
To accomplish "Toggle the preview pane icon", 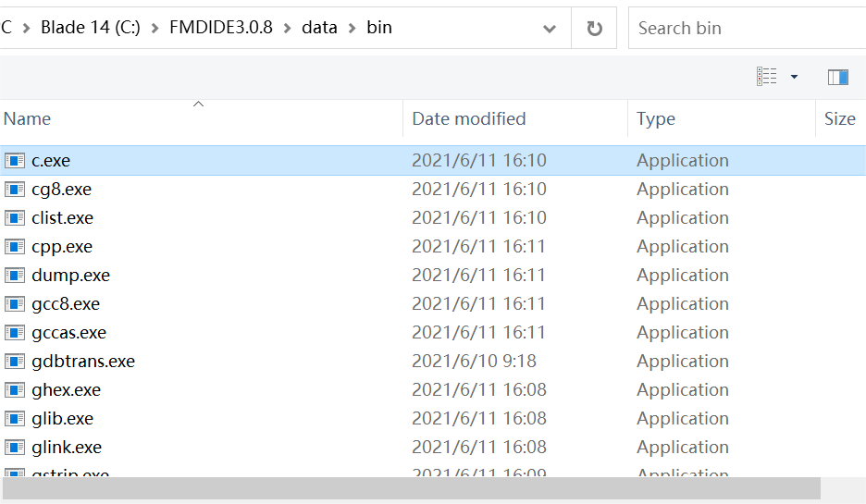I will pyautogui.click(x=838, y=77).
